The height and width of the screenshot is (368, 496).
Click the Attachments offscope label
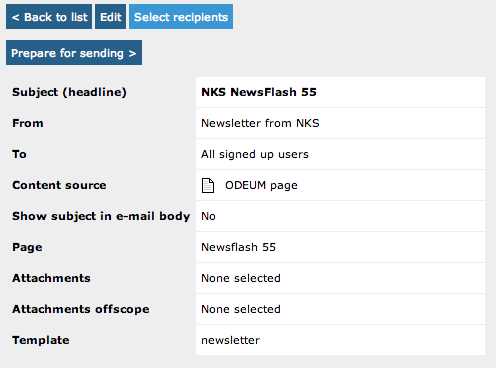81,309
